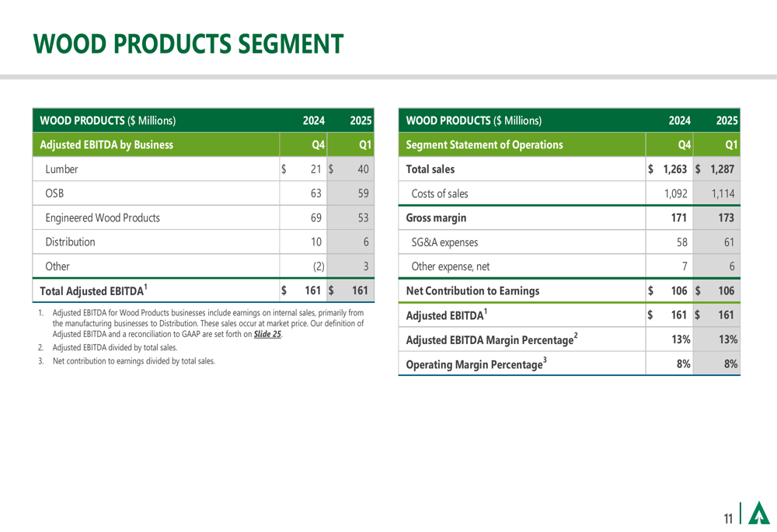Click Engineered Wood Products Q4 value 69
The image size is (777, 532).
pos(316,218)
